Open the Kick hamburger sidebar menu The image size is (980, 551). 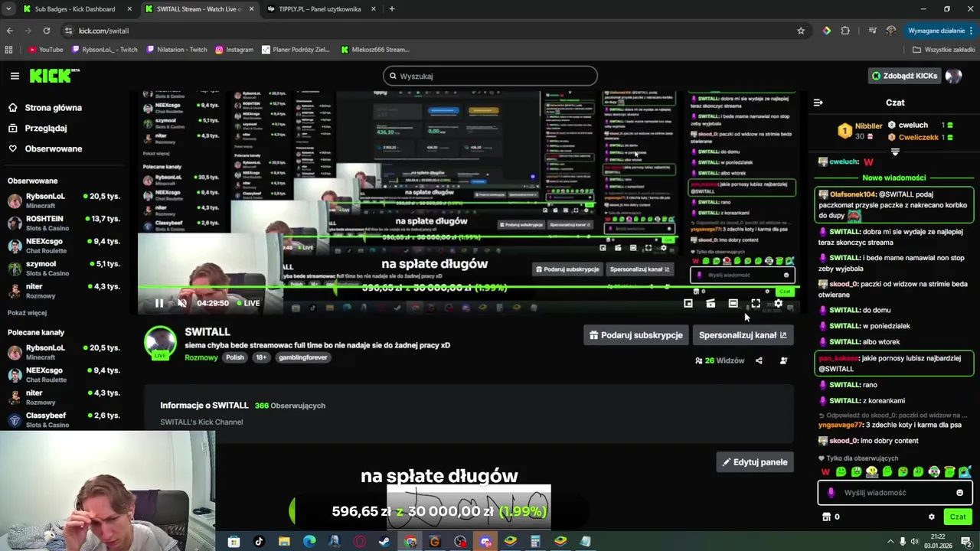15,76
